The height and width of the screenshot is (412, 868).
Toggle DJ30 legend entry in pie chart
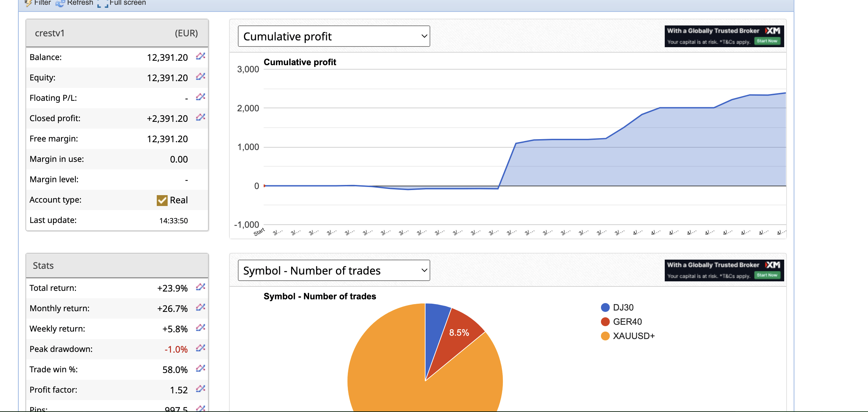[623, 307]
